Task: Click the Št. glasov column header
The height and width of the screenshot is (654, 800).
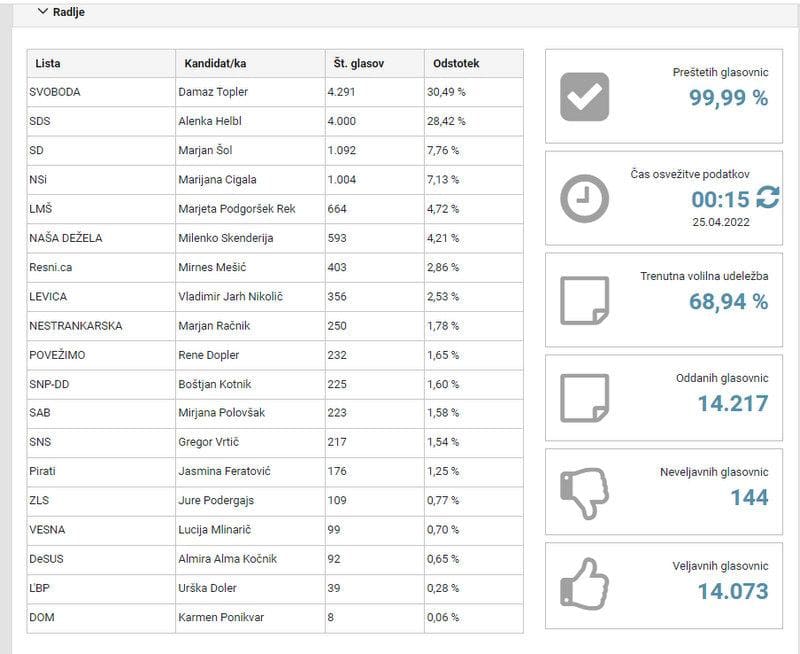Action: pos(358,63)
